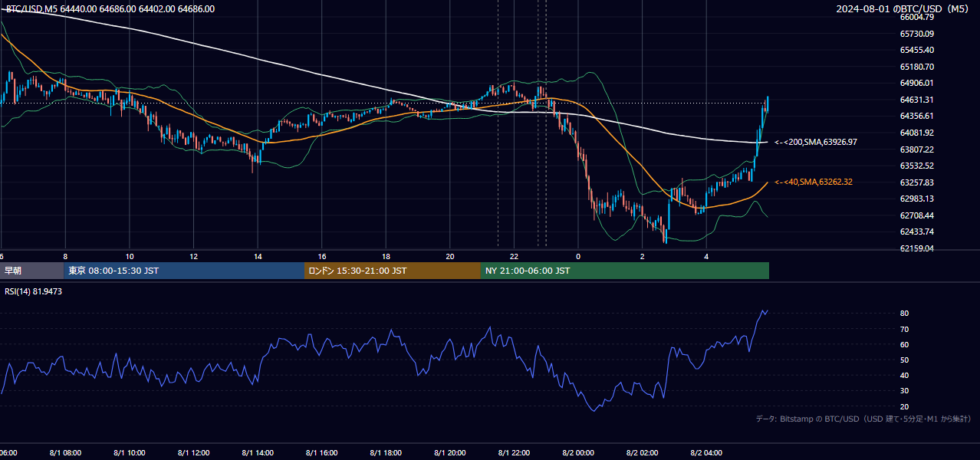Click the 63807.22 price scale label

pos(916,149)
